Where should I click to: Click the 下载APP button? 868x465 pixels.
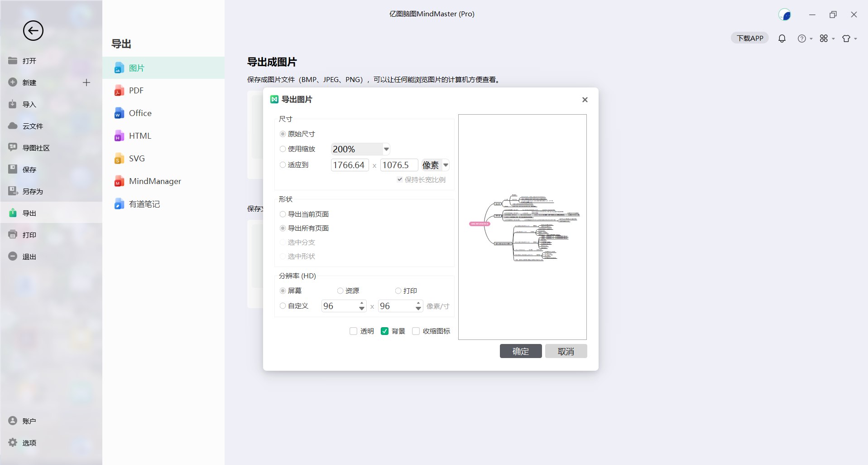(750, 39)
